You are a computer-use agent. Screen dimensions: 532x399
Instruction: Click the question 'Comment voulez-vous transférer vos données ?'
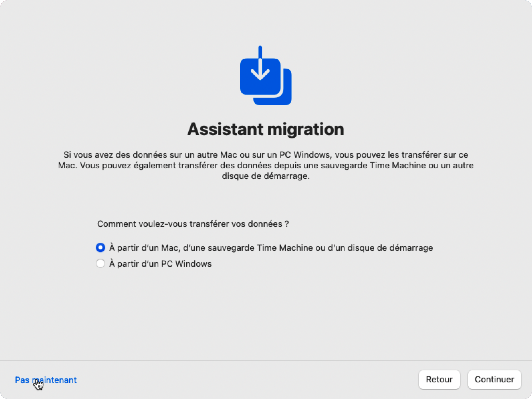(193, 224)
